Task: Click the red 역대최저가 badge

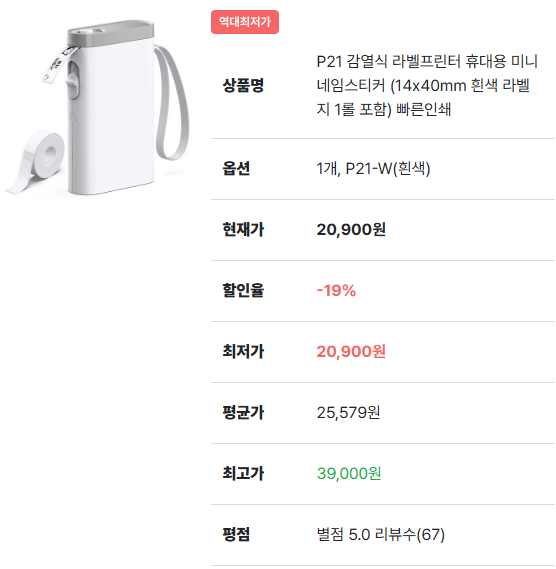Action: click(x=245, y=22)
